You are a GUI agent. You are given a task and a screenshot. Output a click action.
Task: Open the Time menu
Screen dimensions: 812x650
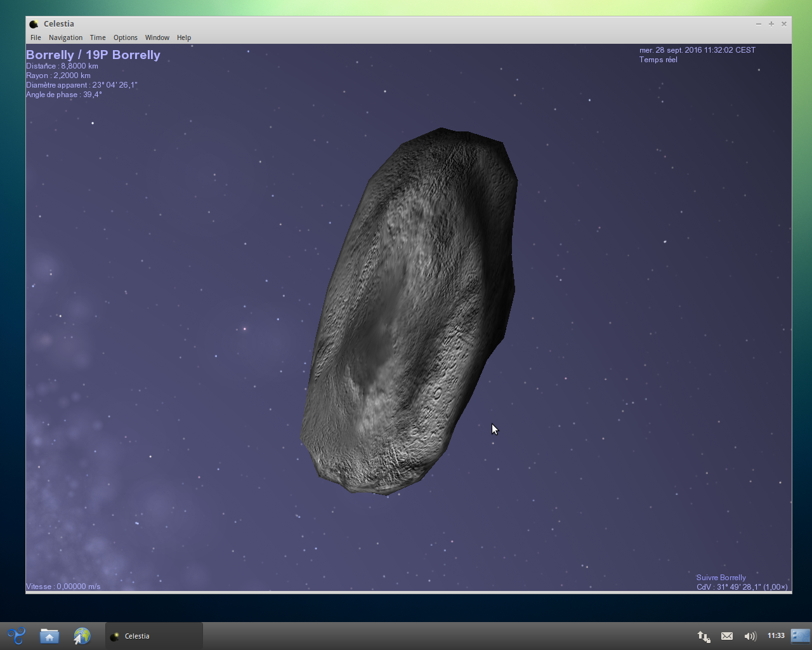(98, 37)
